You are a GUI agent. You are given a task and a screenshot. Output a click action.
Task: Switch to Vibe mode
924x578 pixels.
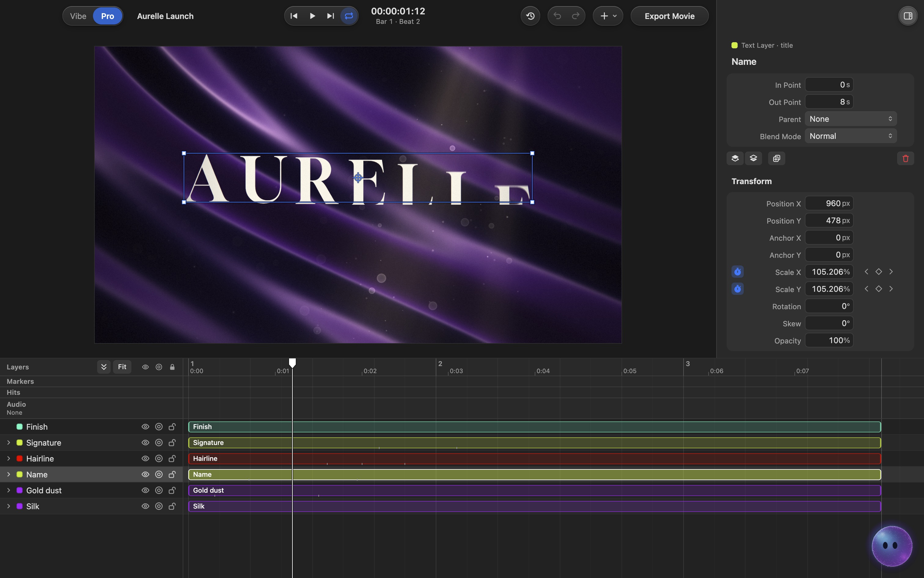pos(78,16)
